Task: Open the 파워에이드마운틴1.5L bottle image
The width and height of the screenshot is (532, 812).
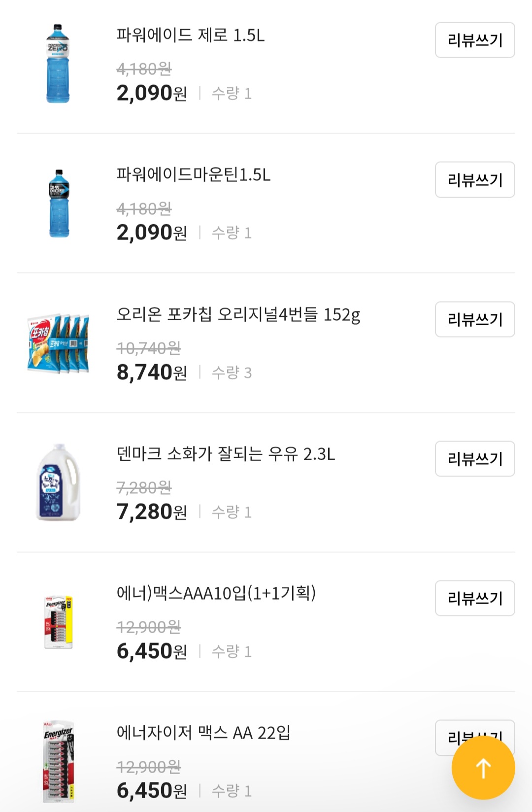Action: coord(59,203)
